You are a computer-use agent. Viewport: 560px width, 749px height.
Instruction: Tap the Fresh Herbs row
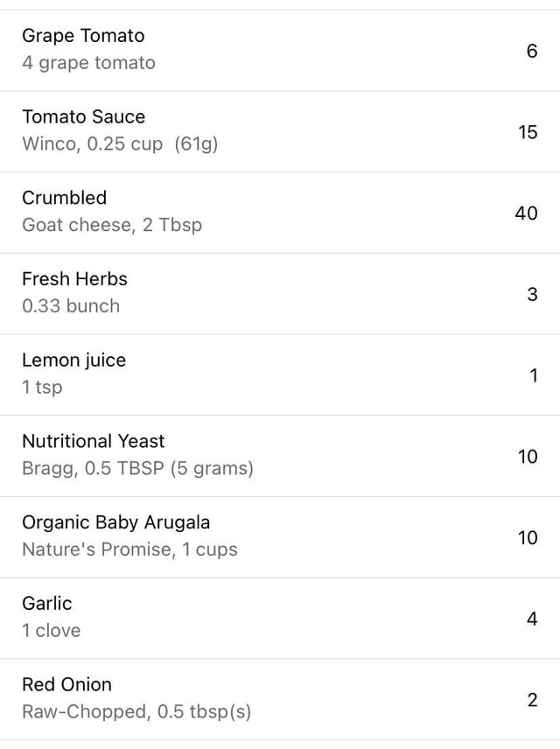coord(74,279)
